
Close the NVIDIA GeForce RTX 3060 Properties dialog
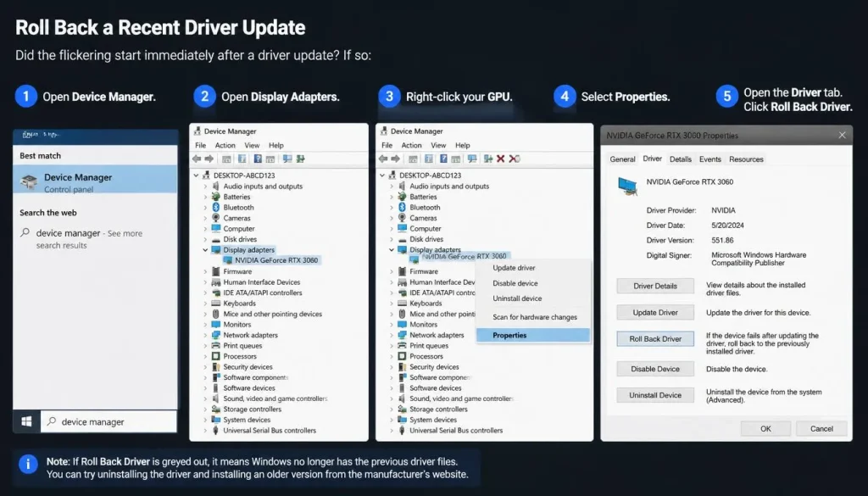(x=842, y=135)
